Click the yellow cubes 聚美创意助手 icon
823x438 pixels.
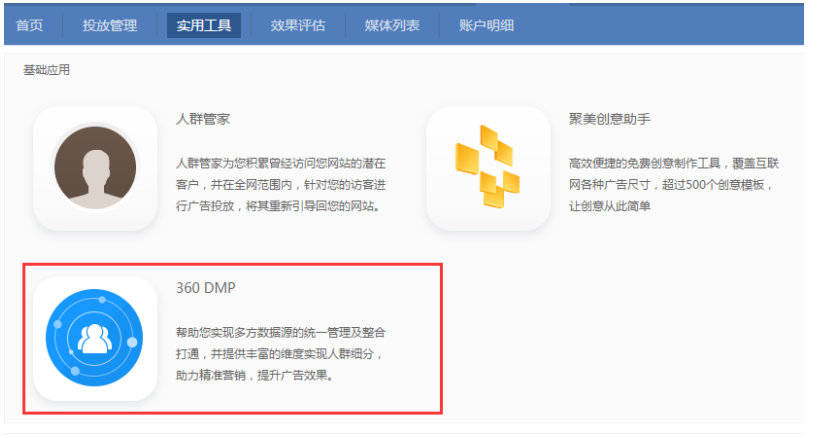coord(487,168)
